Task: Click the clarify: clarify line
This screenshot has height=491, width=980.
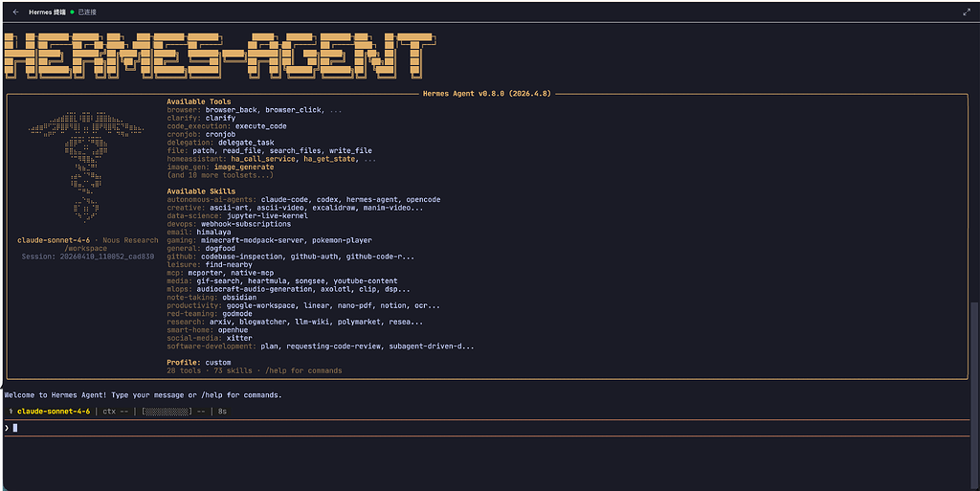Action: click(x=201, y=118)
